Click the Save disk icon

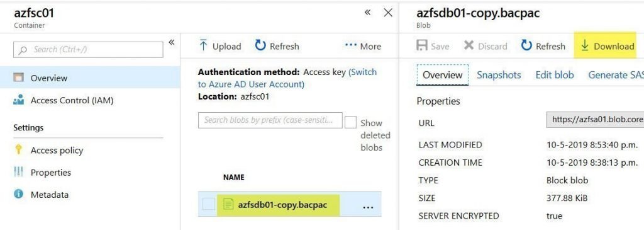[x=422, y=45]
